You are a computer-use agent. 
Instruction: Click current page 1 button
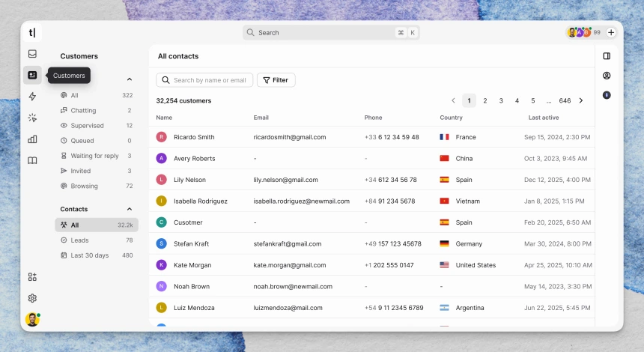[x=469, y=100]
